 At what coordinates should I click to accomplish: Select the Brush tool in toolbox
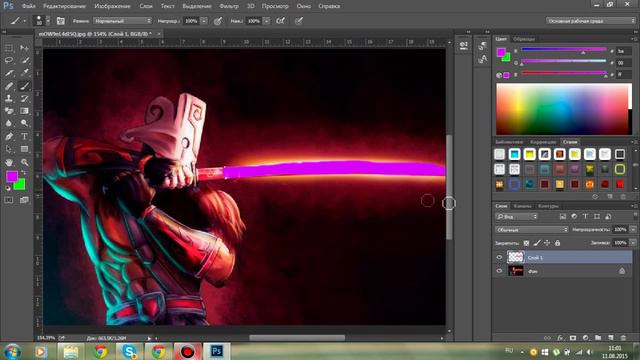pos(24,86)
